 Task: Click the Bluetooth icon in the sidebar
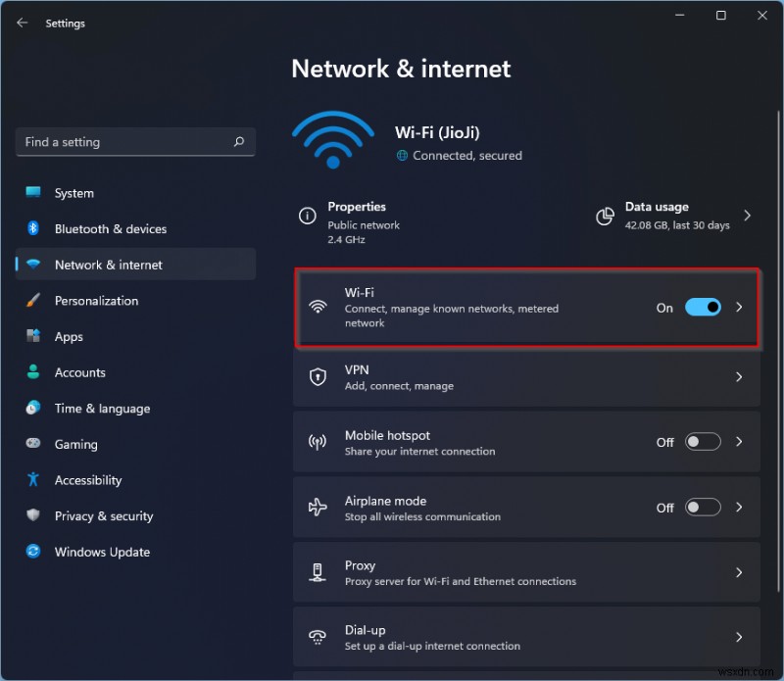tap(33, 228)
